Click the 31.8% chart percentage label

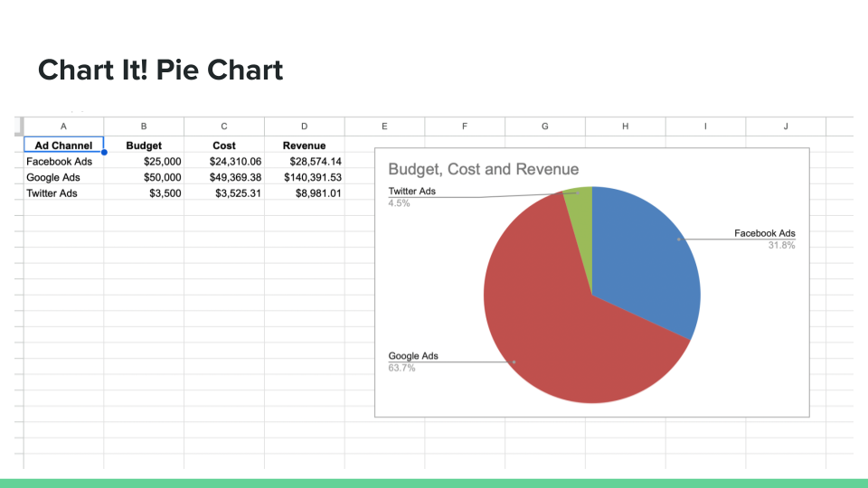(x=781, y=245)
